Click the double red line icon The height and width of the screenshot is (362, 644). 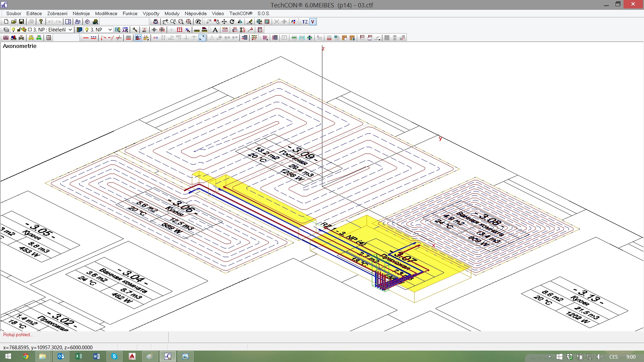pyautogui.click(x=94, y=38)
